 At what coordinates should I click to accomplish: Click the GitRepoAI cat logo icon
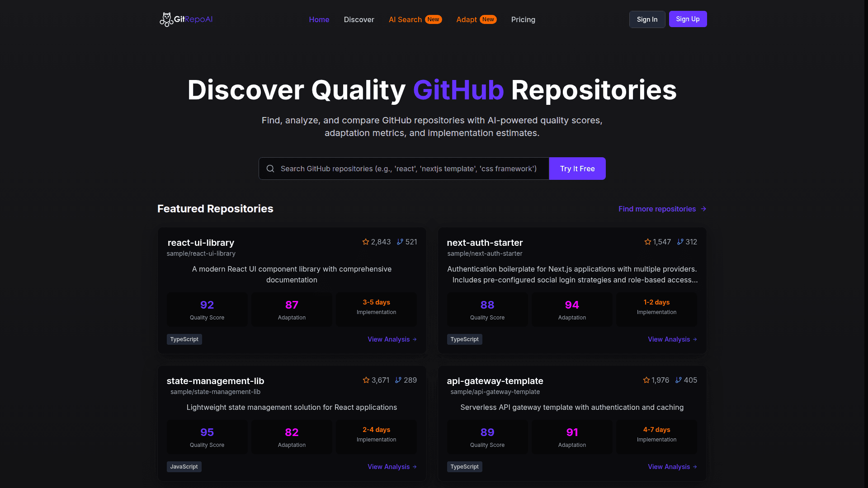pos(167,19)
